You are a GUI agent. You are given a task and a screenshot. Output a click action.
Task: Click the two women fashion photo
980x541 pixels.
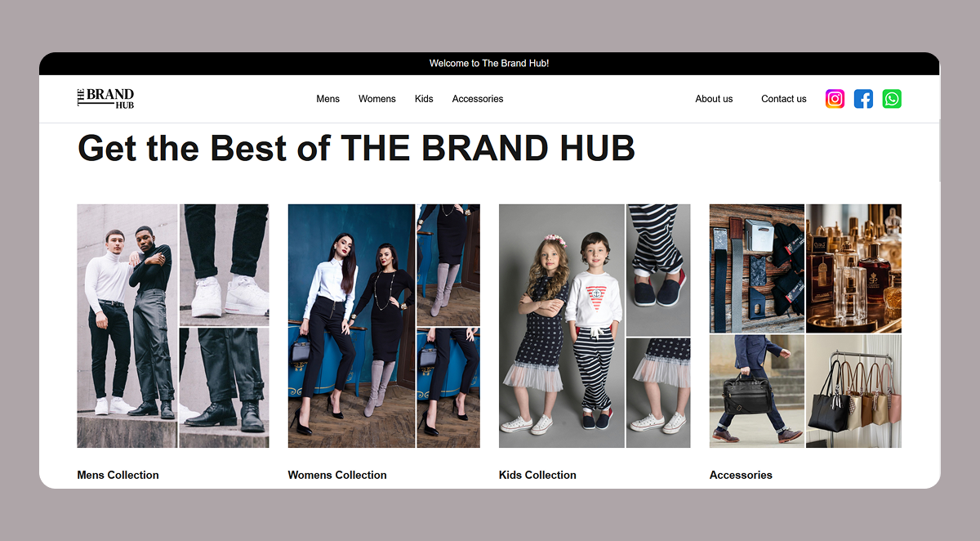coord(351,325)
